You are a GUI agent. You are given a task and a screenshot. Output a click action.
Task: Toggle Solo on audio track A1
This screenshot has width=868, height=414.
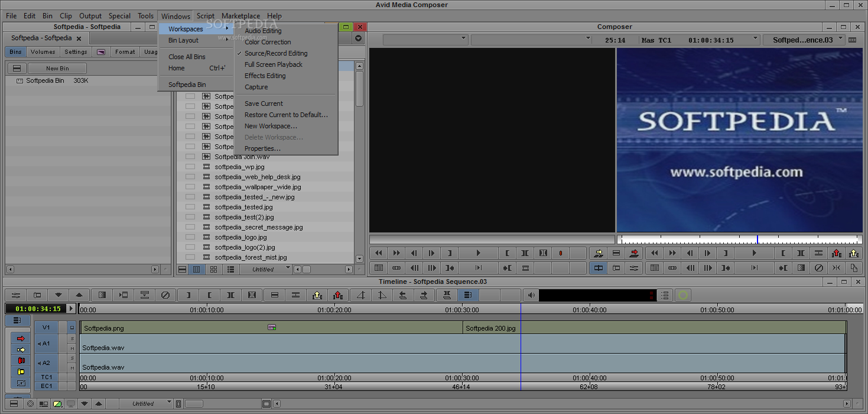72,339
